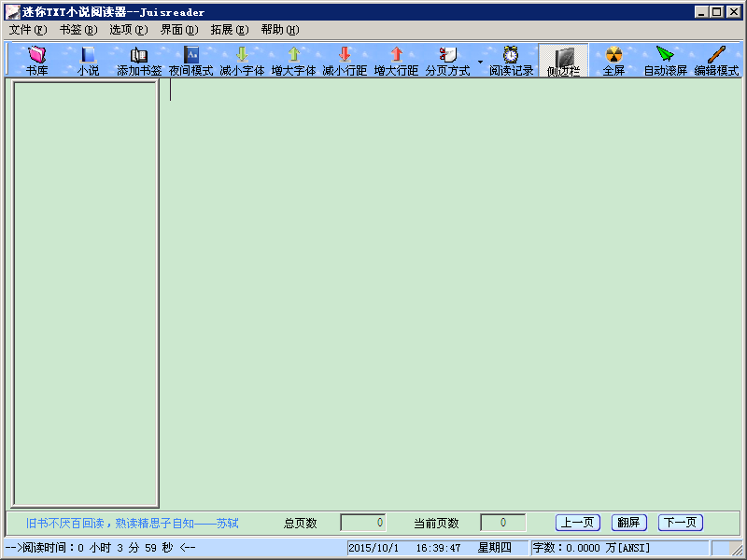Screen dimensions: 747x560
Task: Click the 翻屏 flip-screen button
Action: (x=630, y=523)
